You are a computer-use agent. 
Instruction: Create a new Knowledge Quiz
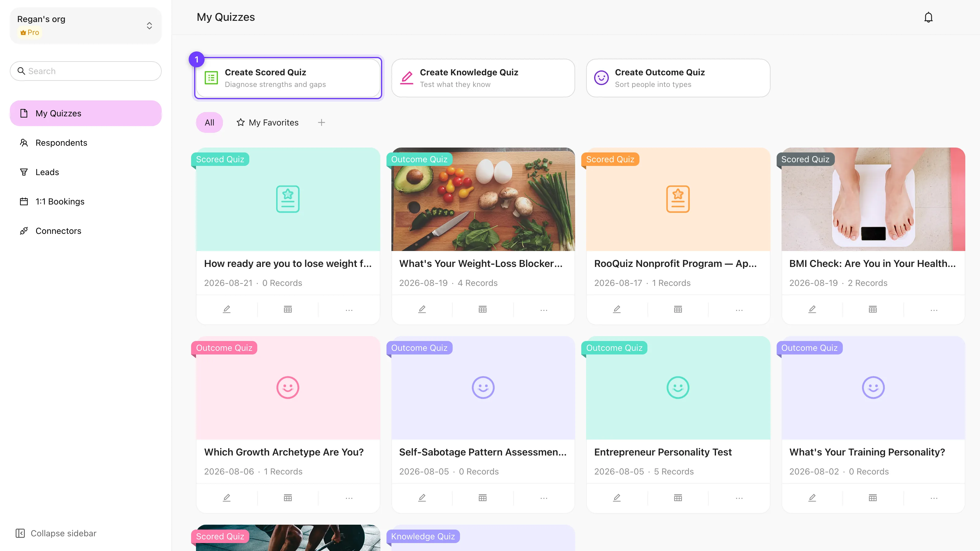pyautogui.click(x=483, y=78)
